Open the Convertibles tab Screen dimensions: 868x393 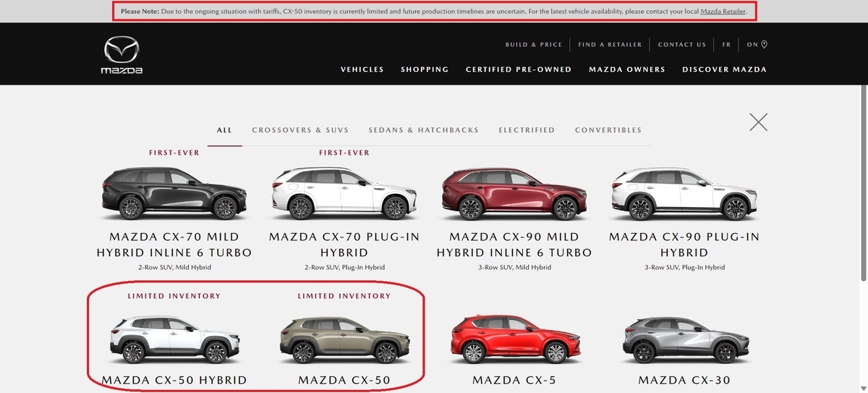[608, 130]
